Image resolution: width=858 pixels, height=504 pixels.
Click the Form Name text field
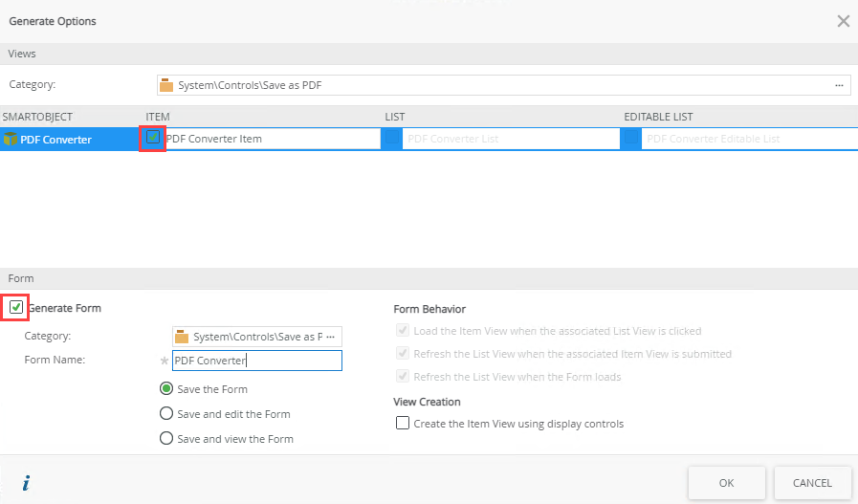pyautogui.click(x=256, y=361)
